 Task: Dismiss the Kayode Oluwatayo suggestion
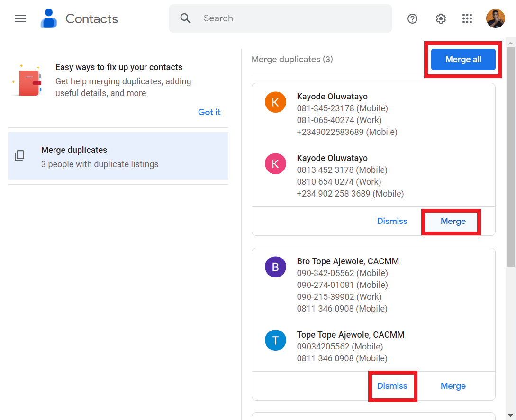[x=392, y=221]
